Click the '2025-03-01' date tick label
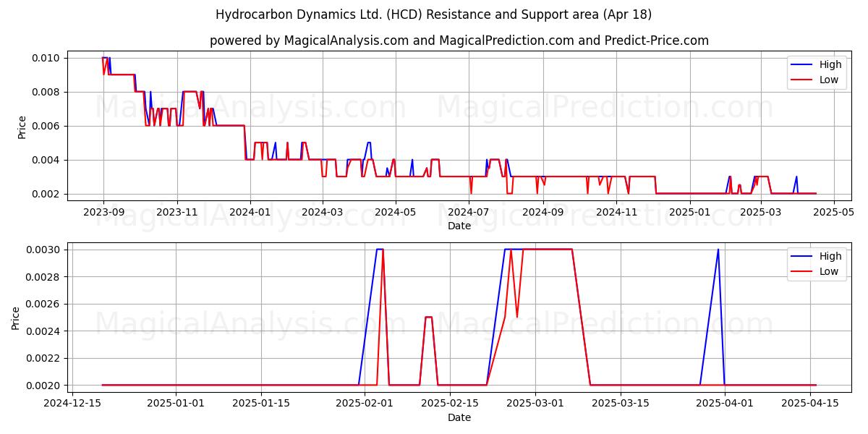 click(535, 404)
